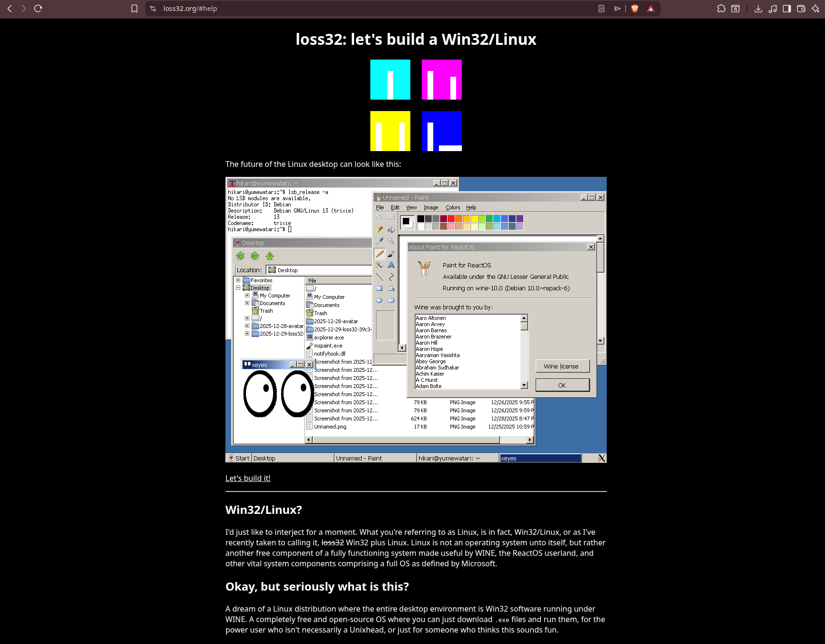The image size is (825, 644).
Task: Select the Magnifier tool in Paint
Action: pos(391,241)
